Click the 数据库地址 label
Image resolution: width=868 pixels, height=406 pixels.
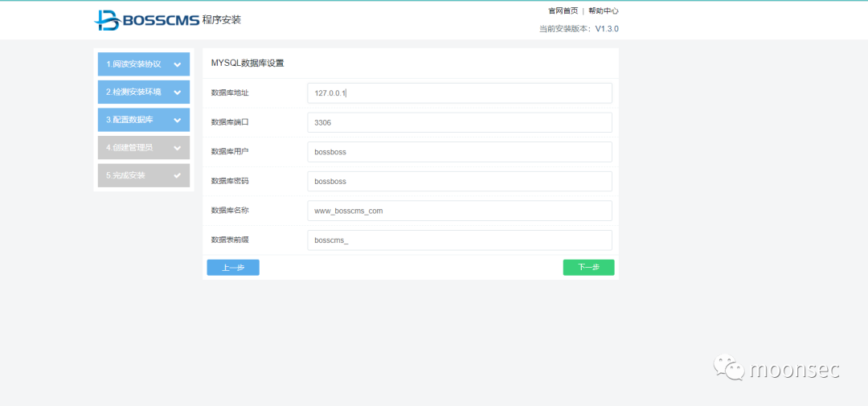230,93
